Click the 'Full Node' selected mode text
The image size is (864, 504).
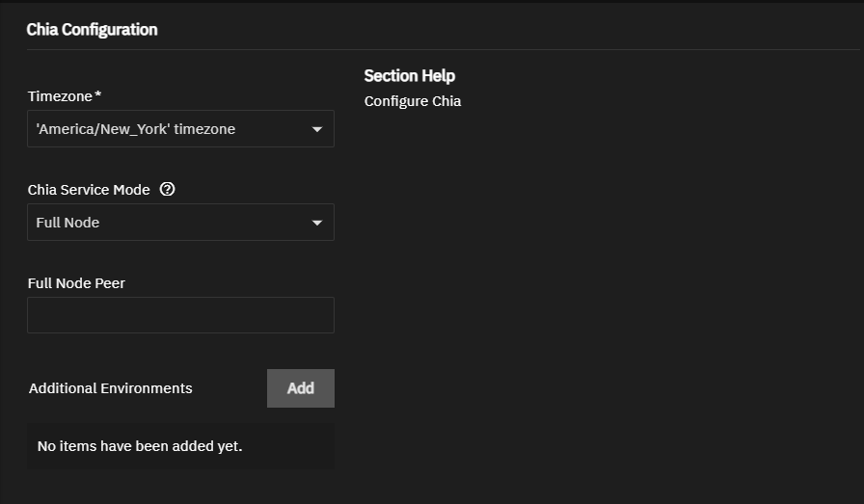[x=68, y=223]
